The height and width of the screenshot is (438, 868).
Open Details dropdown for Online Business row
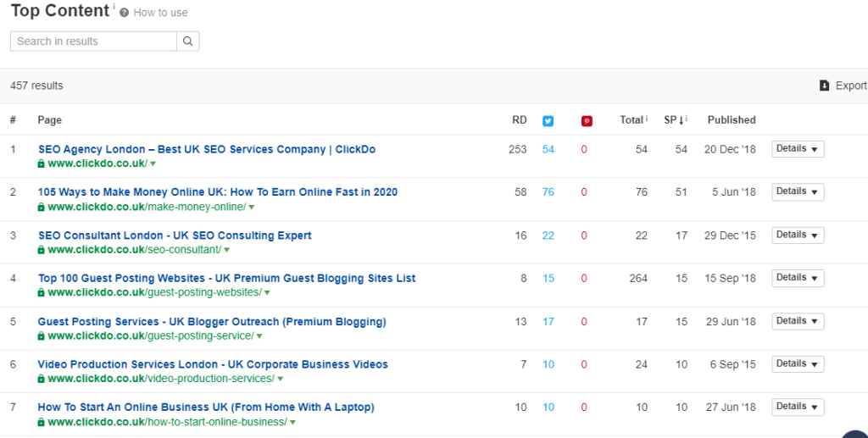[x=798, y=407]
